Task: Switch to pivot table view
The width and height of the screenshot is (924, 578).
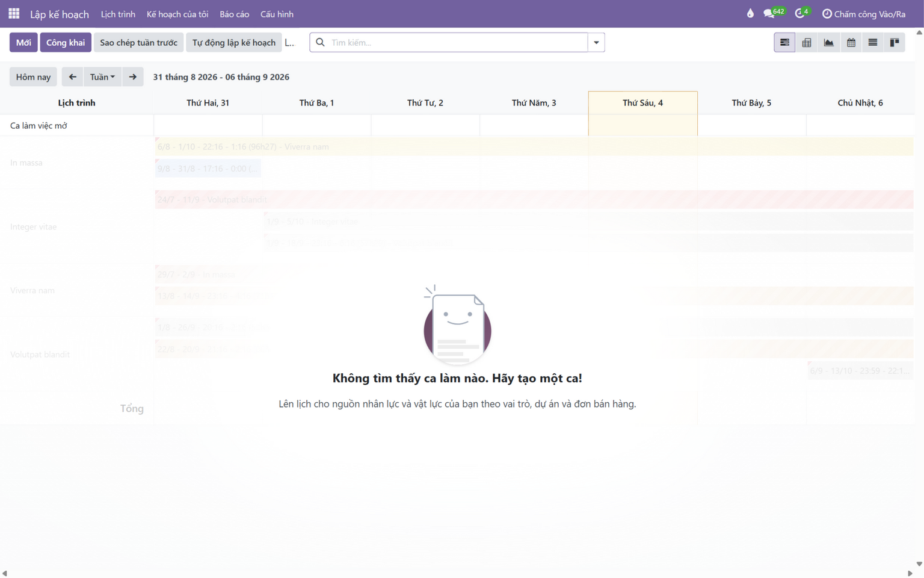Action: 807,42
